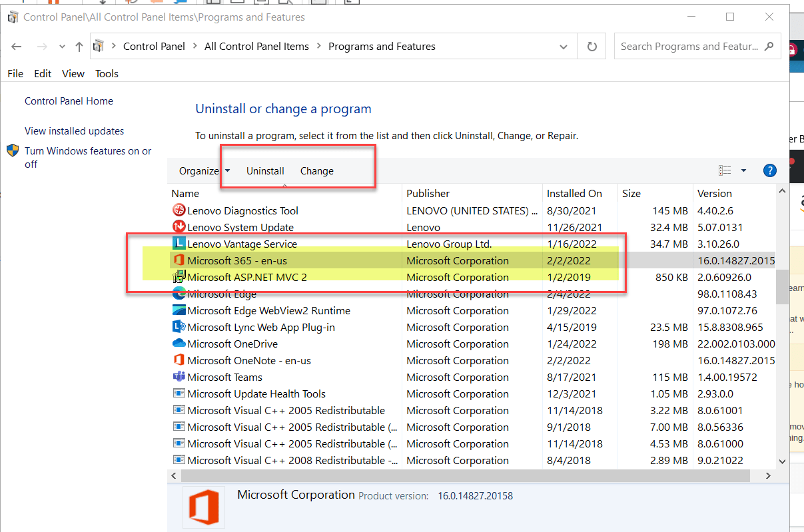Click the Refresh address bar button
The width and height of the screenshot is (804, 532).
[x=592, y=47]
